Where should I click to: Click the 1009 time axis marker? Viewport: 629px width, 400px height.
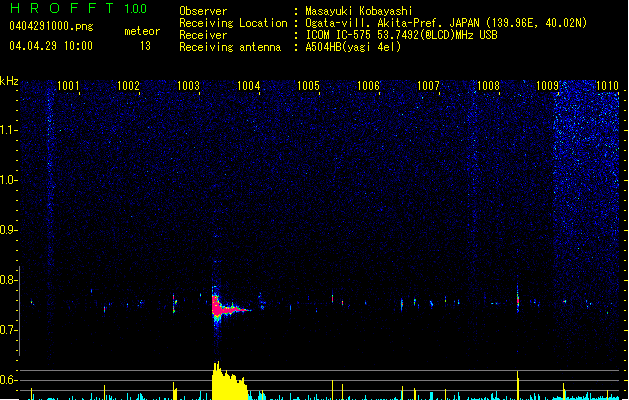(x=548, y=86)
